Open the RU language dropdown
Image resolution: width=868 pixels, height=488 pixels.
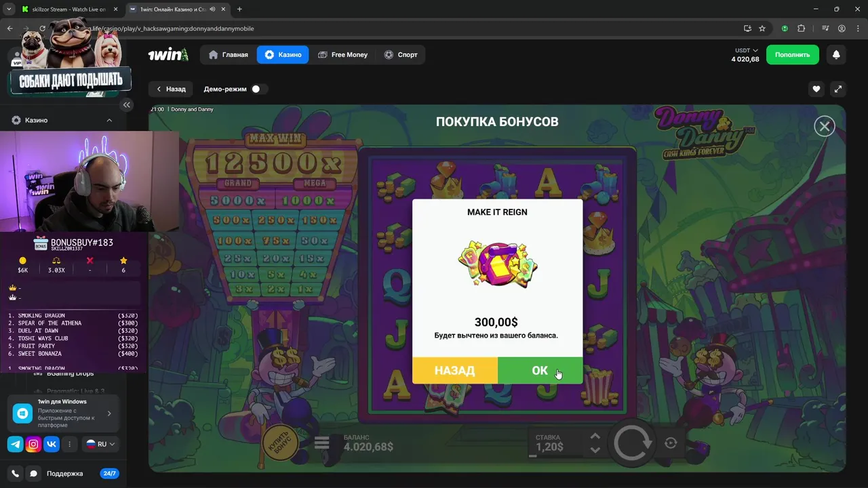tap(100, 445)
